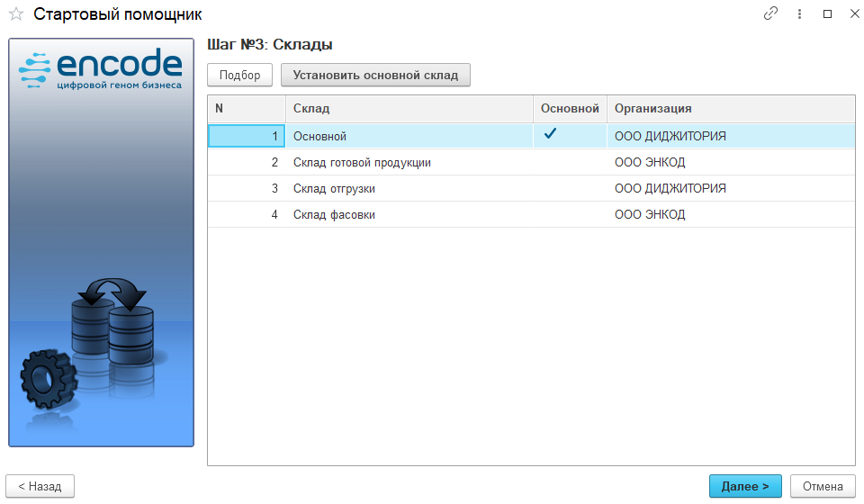Click Установить основной склад button

pyautogui.click(x=375, y=75)
